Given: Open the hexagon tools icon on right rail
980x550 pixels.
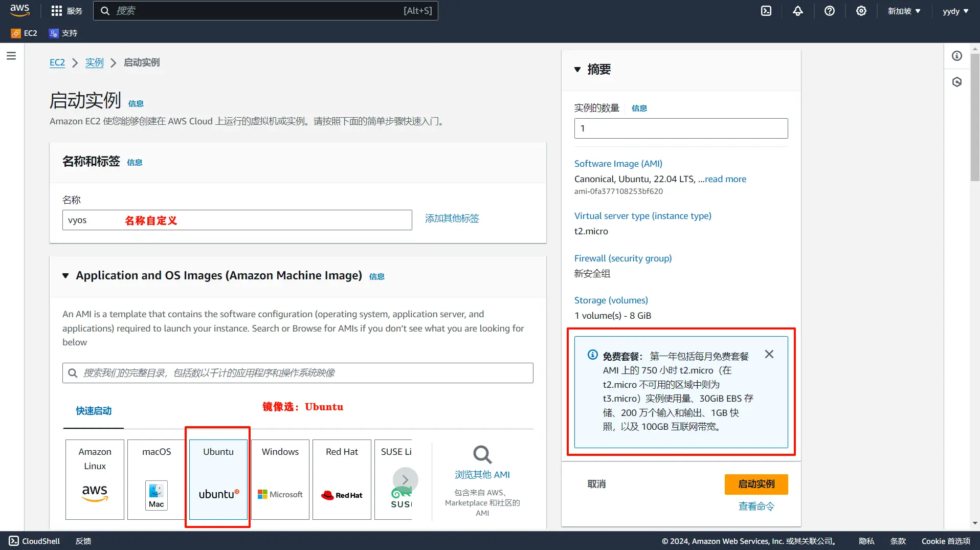Looking at the screenshot, I should [957, 82].
